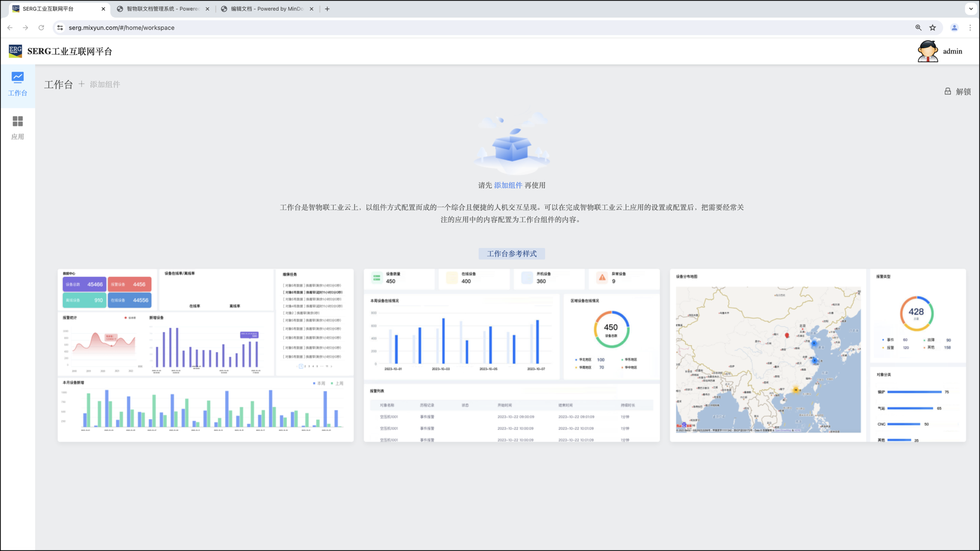Bookmark page with star icon
Screen dimensions: 980x551
(x=933, y=28)
